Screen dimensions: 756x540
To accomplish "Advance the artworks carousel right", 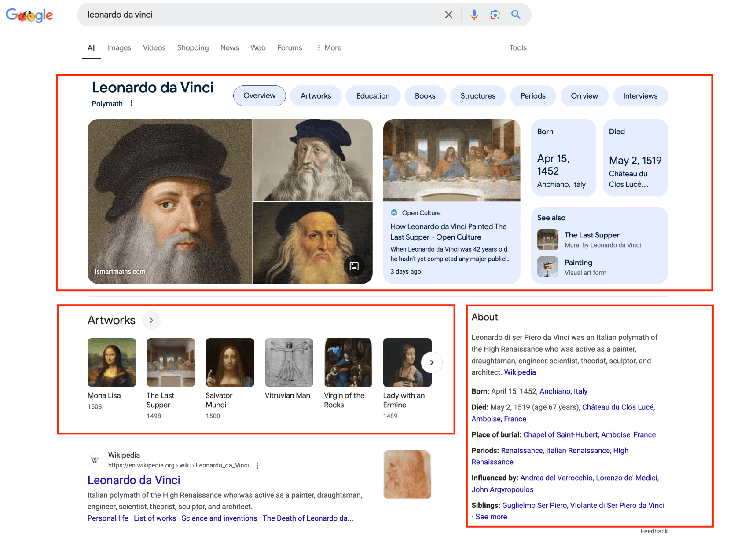I will [431, 362].
